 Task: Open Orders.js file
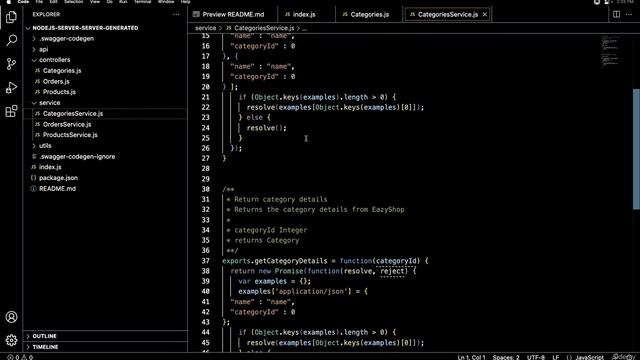[56, 82]
